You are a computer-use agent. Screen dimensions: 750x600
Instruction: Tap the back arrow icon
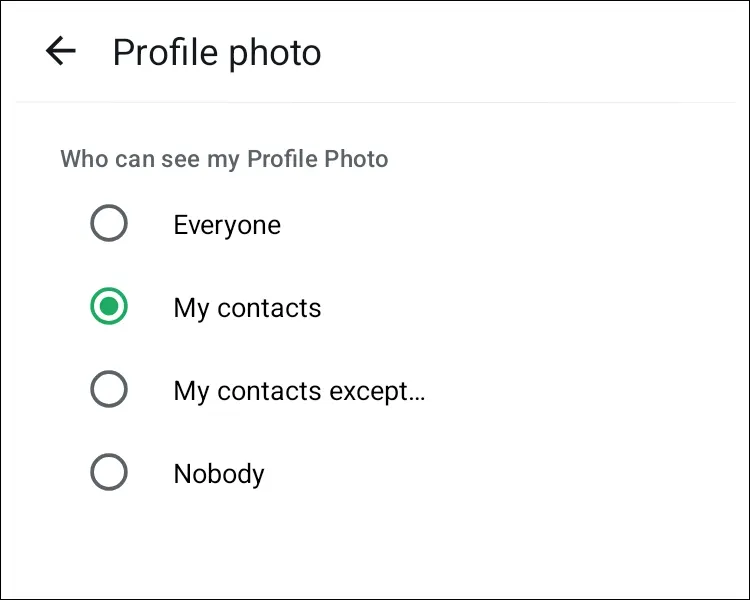pyautogui.click(x=61, y=51)
